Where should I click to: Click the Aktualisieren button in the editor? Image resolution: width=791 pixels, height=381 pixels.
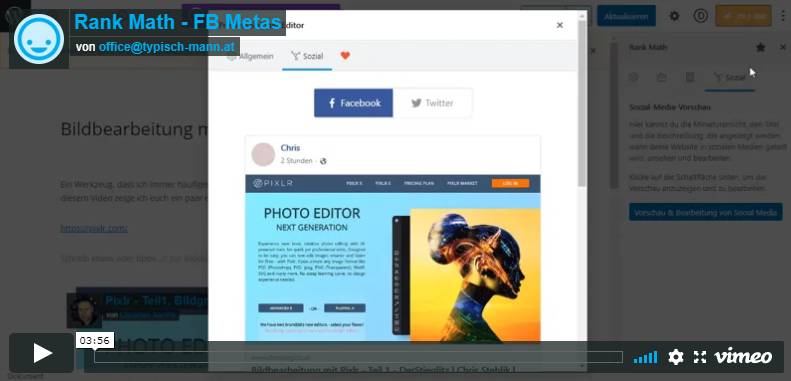(627, 16)
